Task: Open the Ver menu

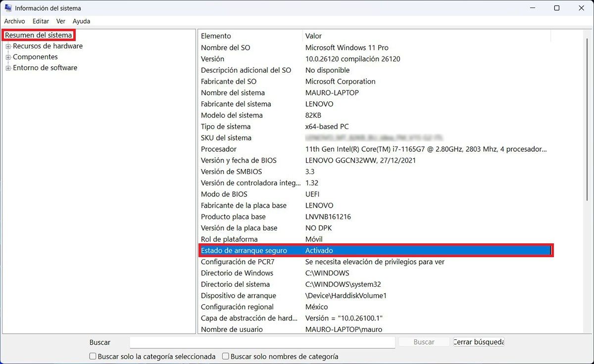Action: click(61, 21)
